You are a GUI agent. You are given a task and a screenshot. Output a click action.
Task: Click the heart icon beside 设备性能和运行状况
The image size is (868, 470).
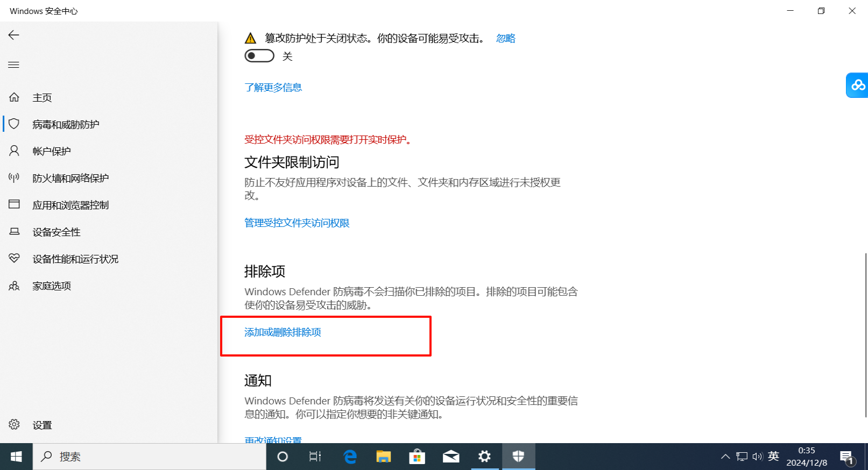(x=14, y=259)
